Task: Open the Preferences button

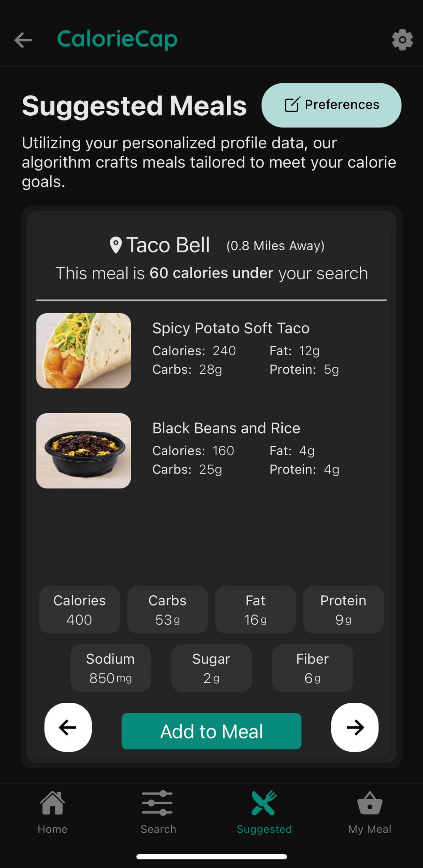Action: point(331,105)
